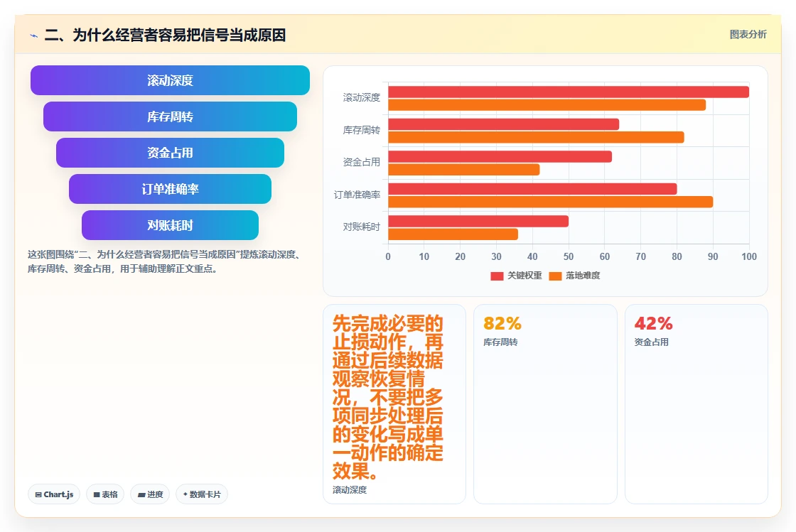Click the 进度 chip bar icon
Screen dimensions: 796x532
141,495
